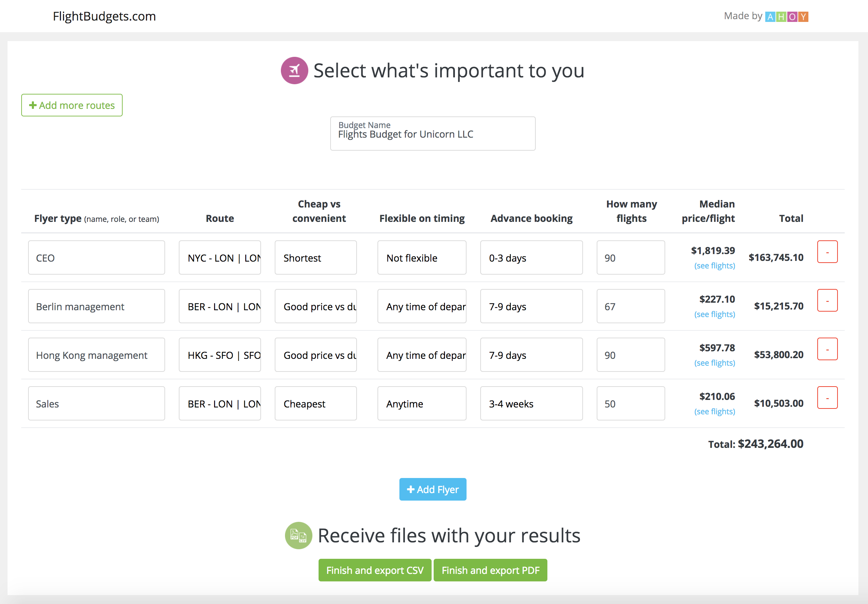Remove the CEO row with minus button

click(x=827, y=252)
